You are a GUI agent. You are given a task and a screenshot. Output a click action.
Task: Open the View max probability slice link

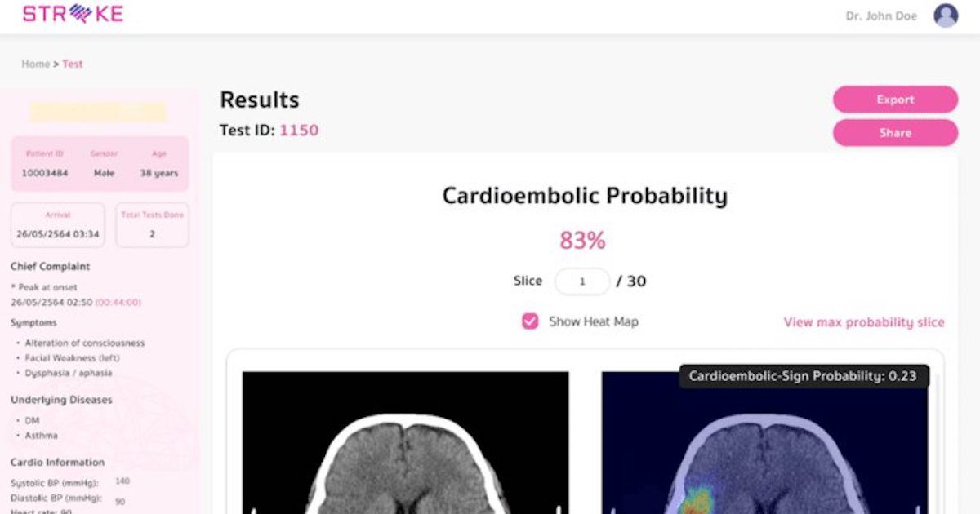click(863, 322)
